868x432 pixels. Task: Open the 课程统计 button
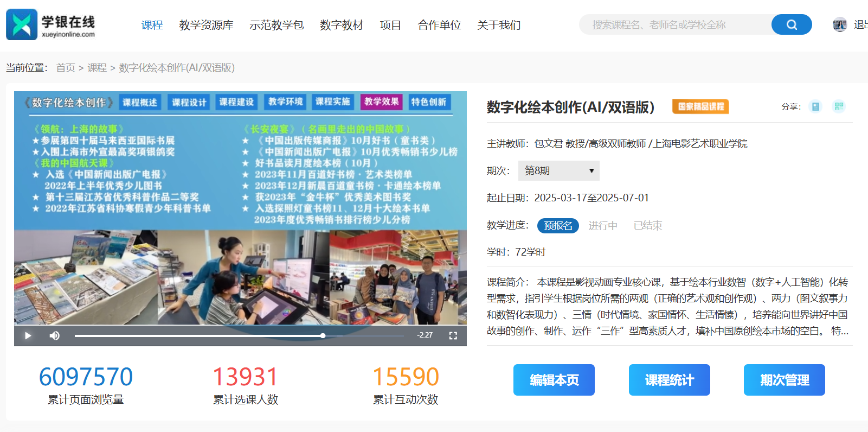pyautogui.click(x=670, y=380)
